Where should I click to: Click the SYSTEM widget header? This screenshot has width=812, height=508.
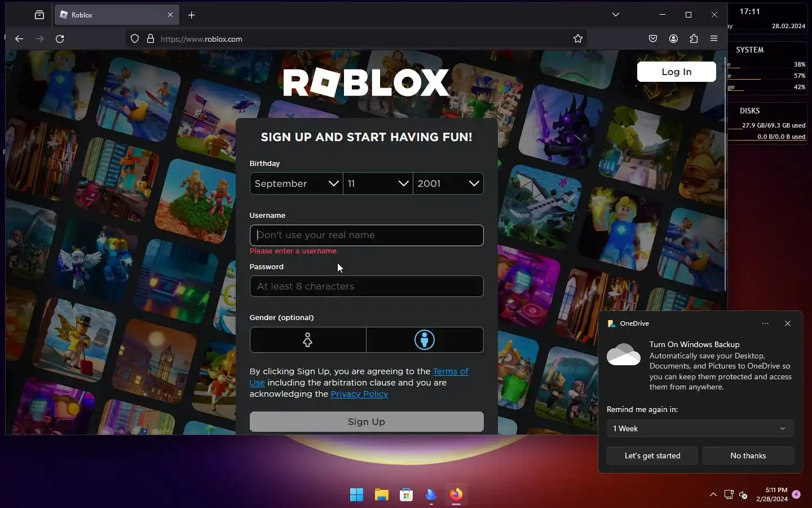tap(750, 50)
